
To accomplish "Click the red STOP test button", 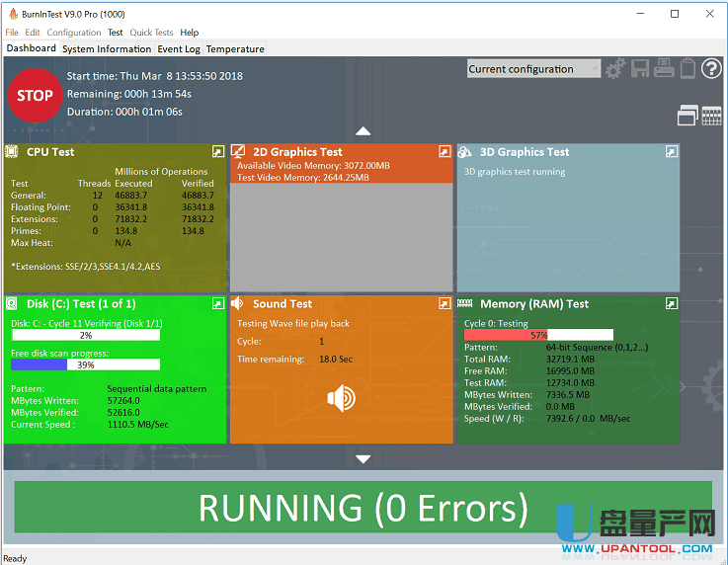I will click(35, 96).
